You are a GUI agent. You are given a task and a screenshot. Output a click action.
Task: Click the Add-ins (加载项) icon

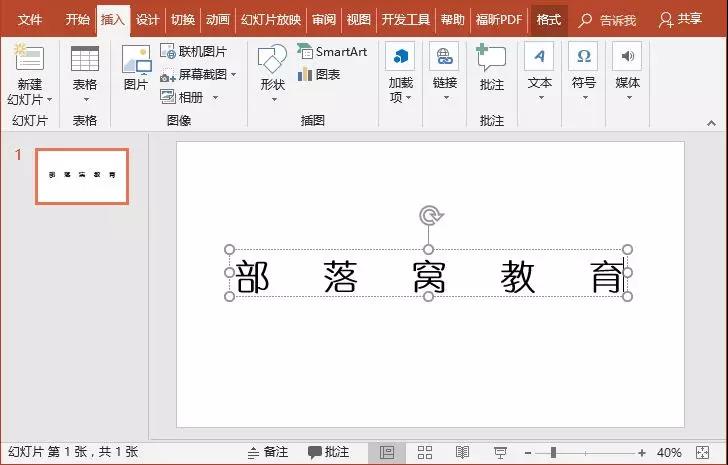click(400, 57)
